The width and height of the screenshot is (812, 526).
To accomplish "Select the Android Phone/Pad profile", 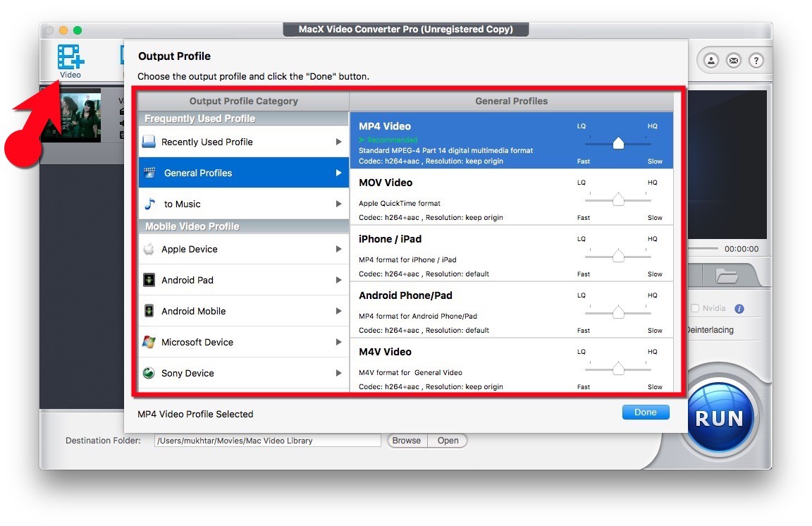I will pos(512,310).
